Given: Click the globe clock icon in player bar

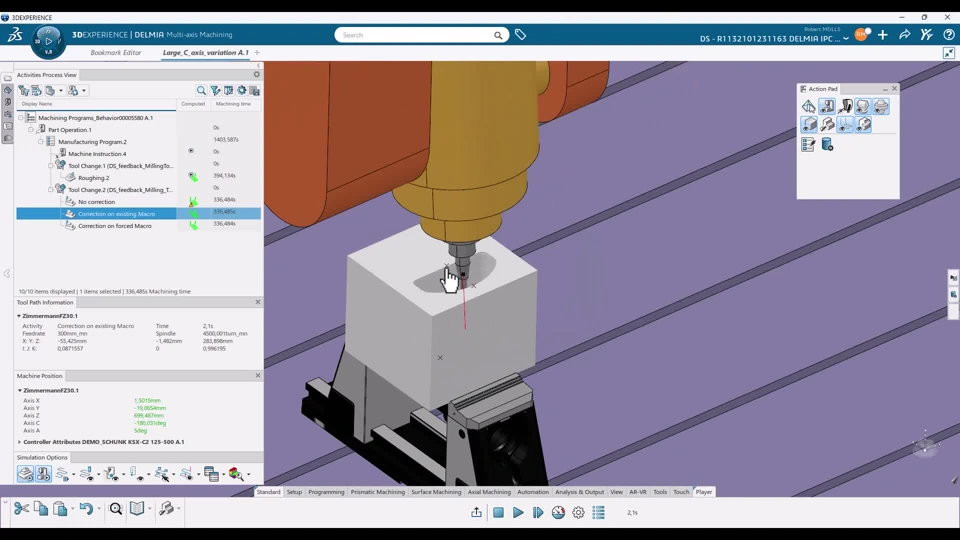Looking at the screenshot, I should pyautogui.click(x=558, y=512).
